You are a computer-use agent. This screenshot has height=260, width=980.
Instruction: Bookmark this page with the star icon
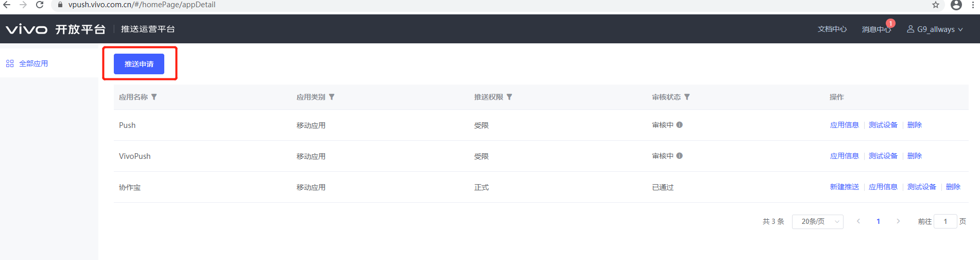coord(936,5)
